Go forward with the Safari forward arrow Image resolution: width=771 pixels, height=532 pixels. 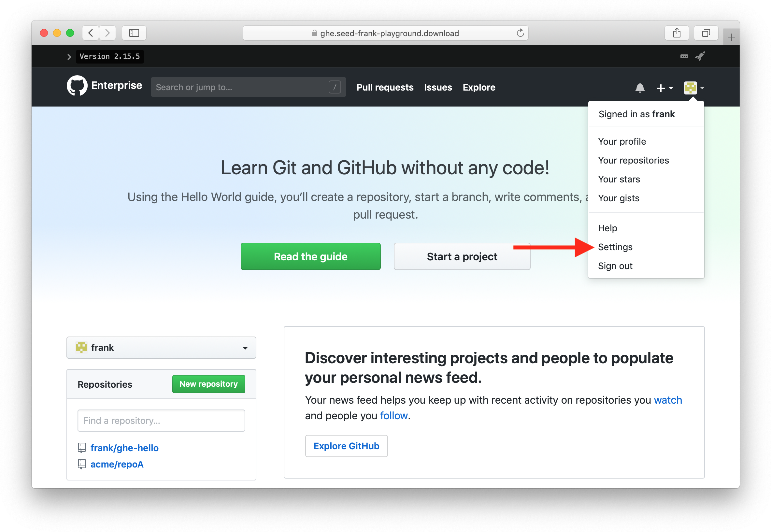click(x=107, y=33)
